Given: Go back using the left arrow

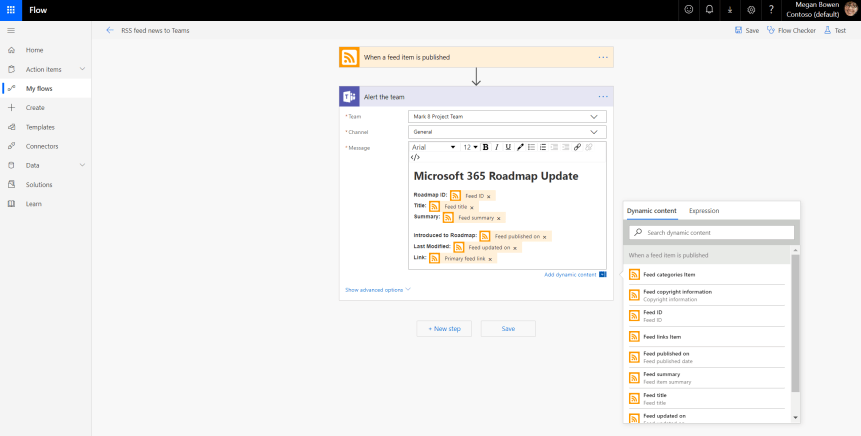Looking at the screenshot, I should point(110,31).
